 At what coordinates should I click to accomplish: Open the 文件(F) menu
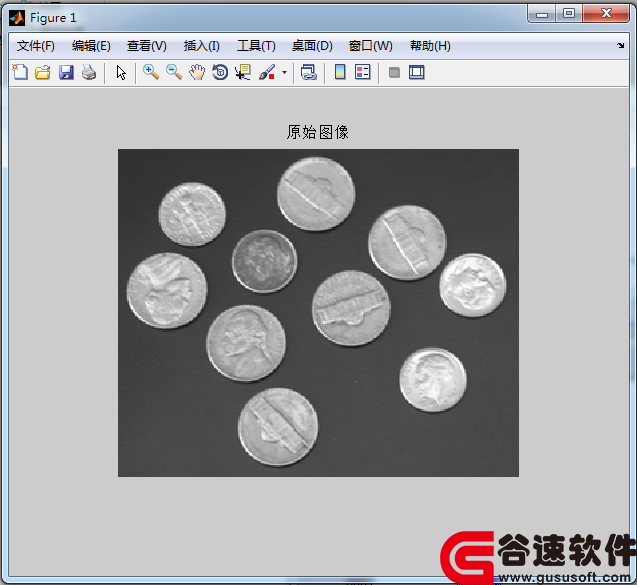coord(36,46)
